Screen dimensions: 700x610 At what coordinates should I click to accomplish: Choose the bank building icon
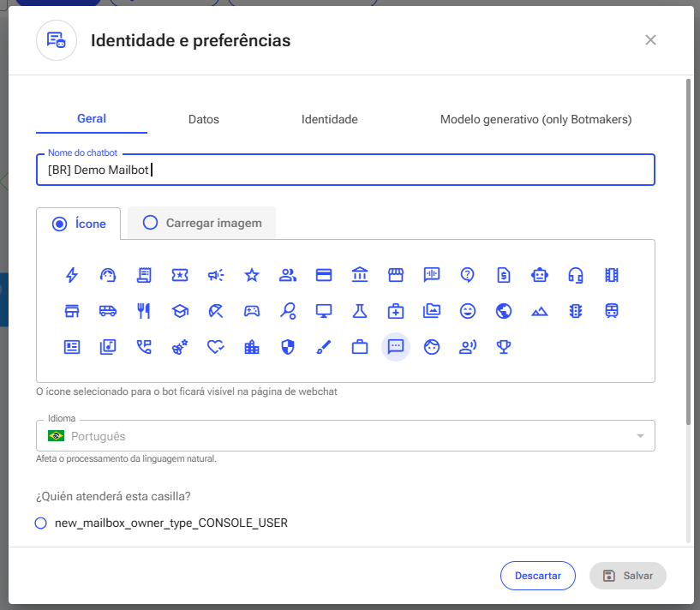coord(360,275)
